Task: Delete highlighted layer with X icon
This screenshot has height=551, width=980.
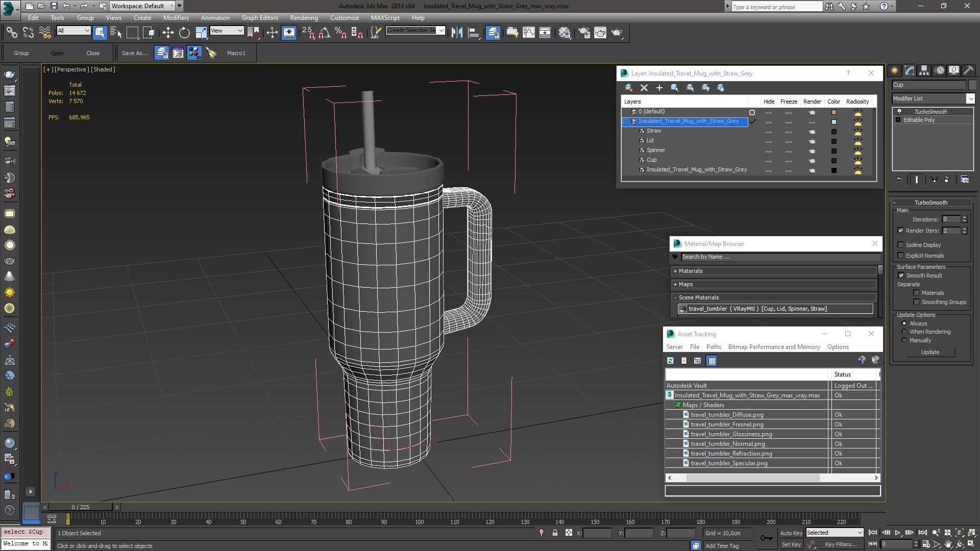Action: point(644,88)
